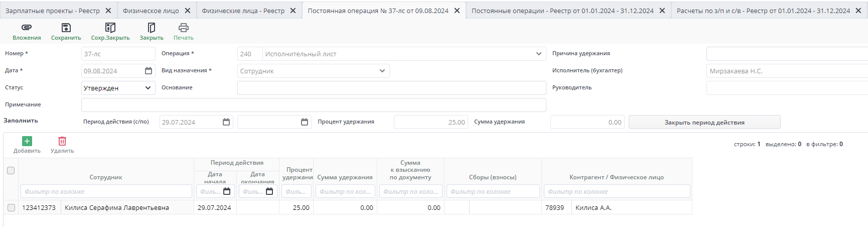Check the row checkbox for Килиса Серафима Лаврентьевна

click(x=11, y=207)
